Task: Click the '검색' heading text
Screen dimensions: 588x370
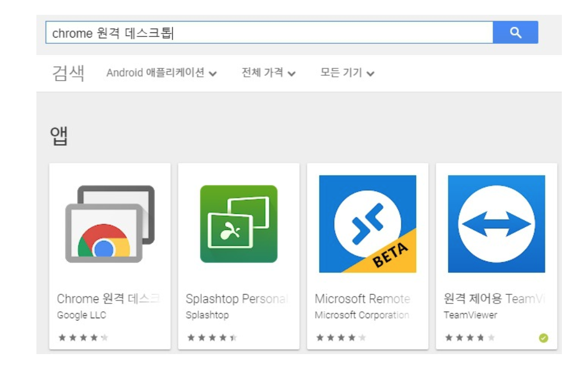Action: tap(68, 73)
